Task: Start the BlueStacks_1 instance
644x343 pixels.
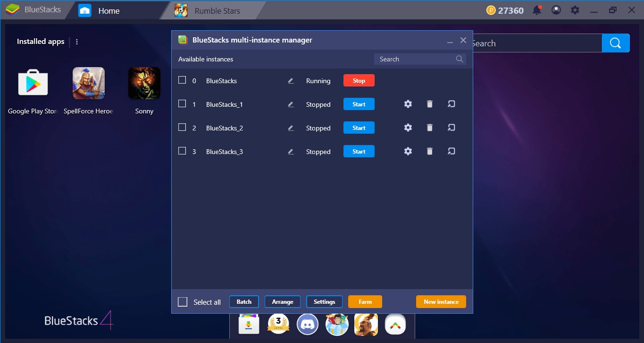Action: pyautogui.click(x=359, y=104)
